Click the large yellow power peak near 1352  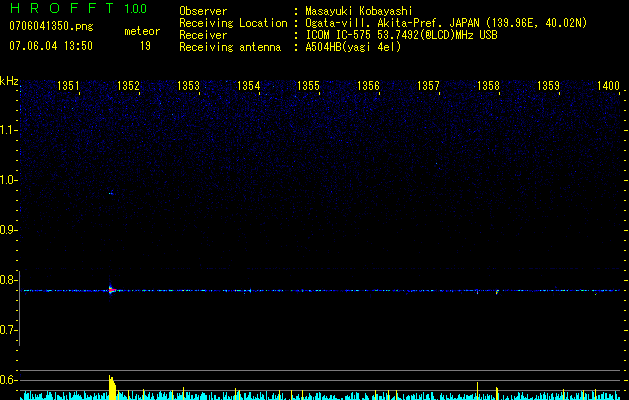pyautogui.click(x=112, y=388)
